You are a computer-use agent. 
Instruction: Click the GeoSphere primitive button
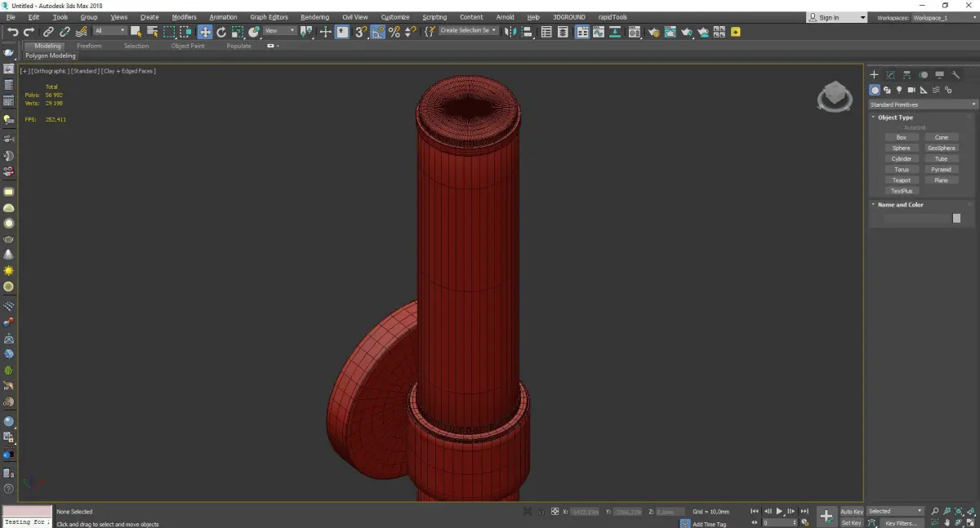point(942,149)
